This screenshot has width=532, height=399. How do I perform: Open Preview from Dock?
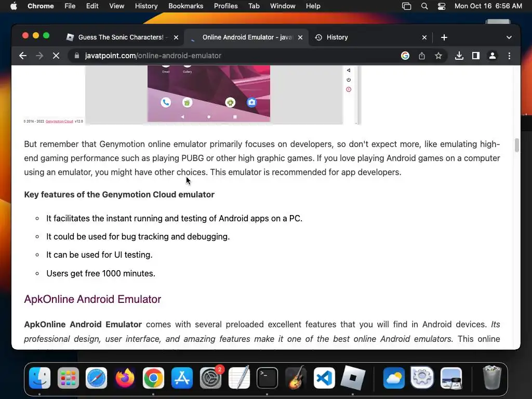(x=451, y=378)
